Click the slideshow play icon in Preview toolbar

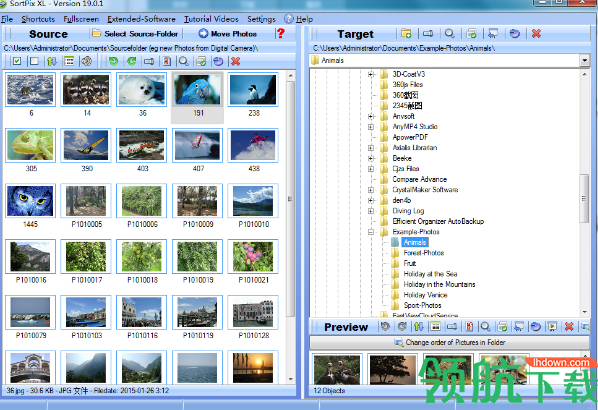pyautogui.click(x=551, y=326)
